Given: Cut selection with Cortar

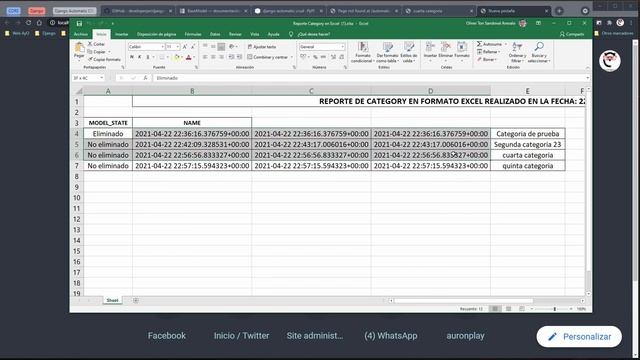Looking at the screenshot, I should point(97,44).
